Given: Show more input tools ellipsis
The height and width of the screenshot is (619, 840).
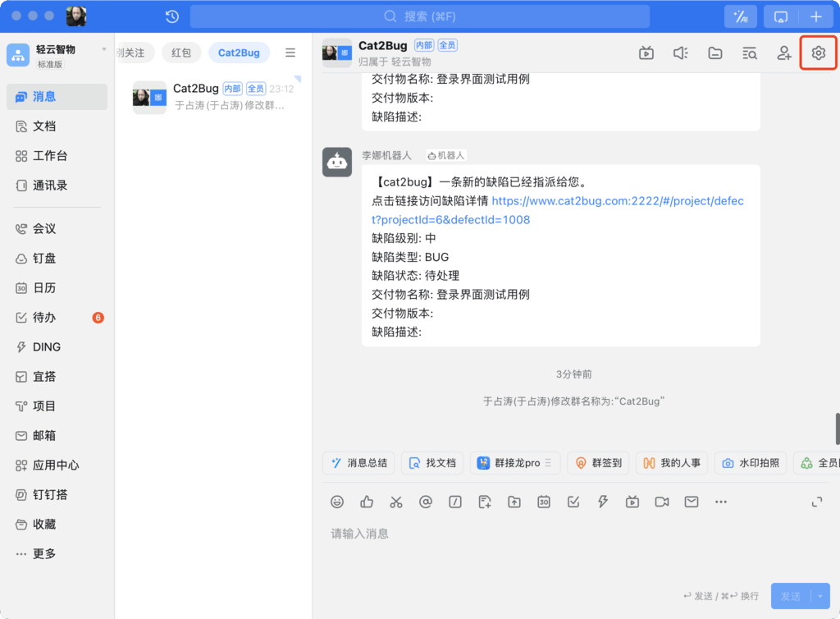Looking at the screenshot, I should pyautogui.click(x=720, y=502).
